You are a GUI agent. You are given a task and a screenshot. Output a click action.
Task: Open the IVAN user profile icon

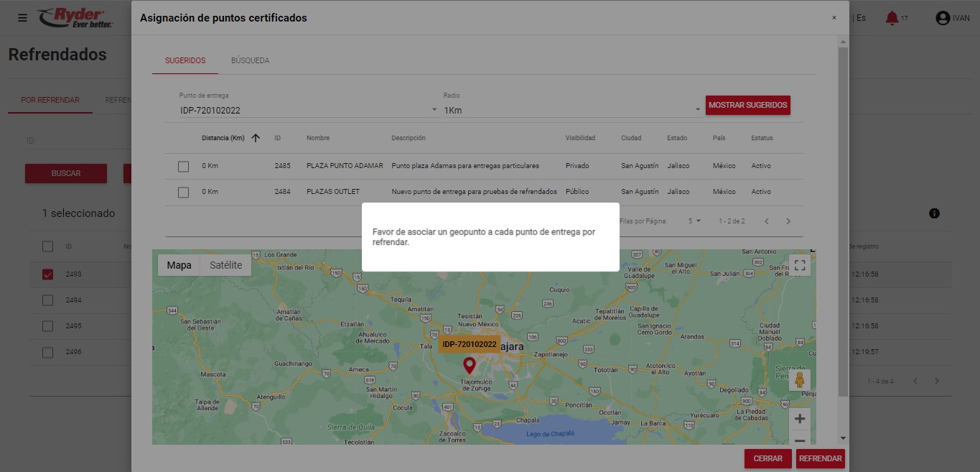pos(943,18)
